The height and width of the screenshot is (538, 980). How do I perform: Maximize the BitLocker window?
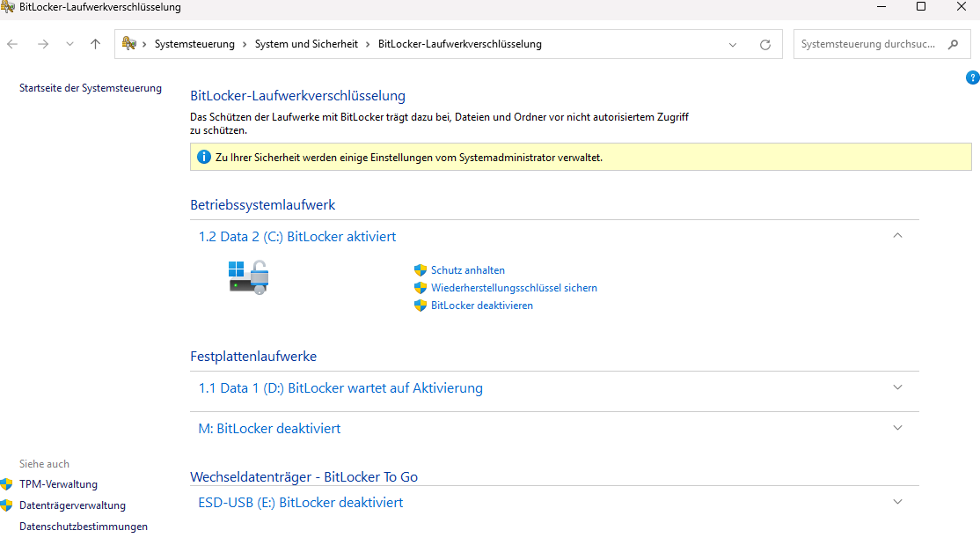coord(921,7)
